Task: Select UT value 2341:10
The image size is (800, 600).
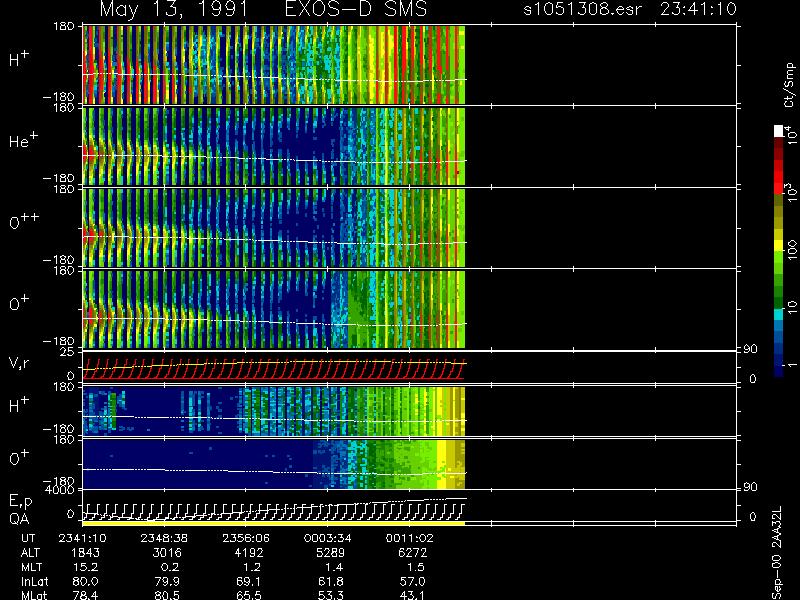Action: [83, 538]
